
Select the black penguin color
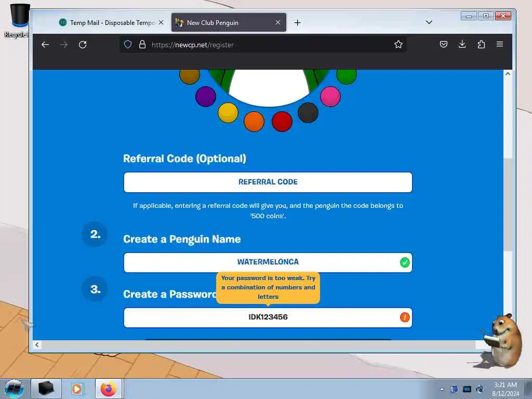pos(308,113)
